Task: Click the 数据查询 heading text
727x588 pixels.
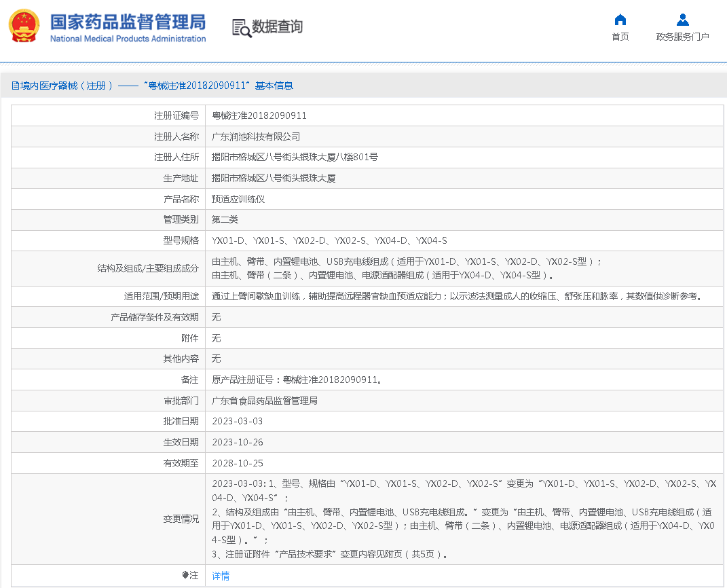Action: (277, 26)
